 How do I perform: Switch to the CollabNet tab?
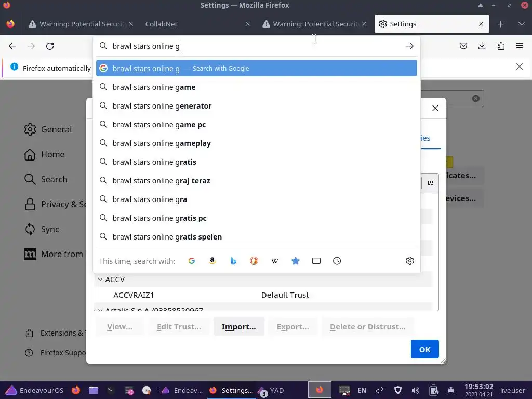[197, 24]
